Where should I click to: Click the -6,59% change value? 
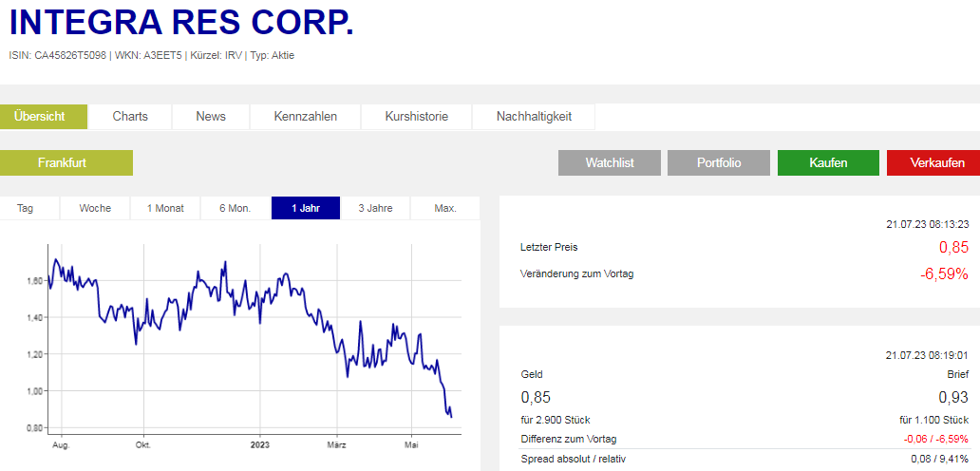pyautogui.click(x=944, y=273)
